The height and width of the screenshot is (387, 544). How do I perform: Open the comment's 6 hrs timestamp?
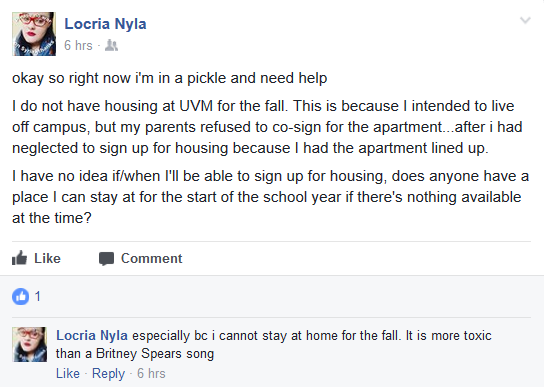(x=151, y=373)
